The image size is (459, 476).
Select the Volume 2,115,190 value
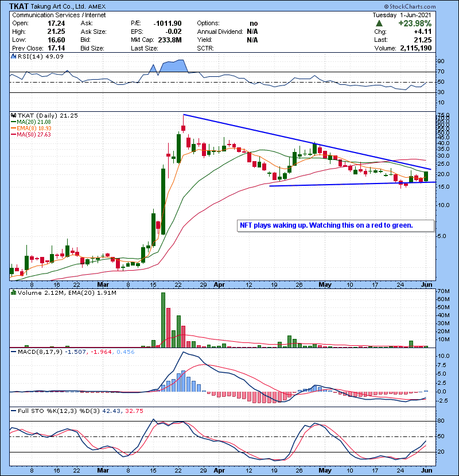tap(416, 48)
